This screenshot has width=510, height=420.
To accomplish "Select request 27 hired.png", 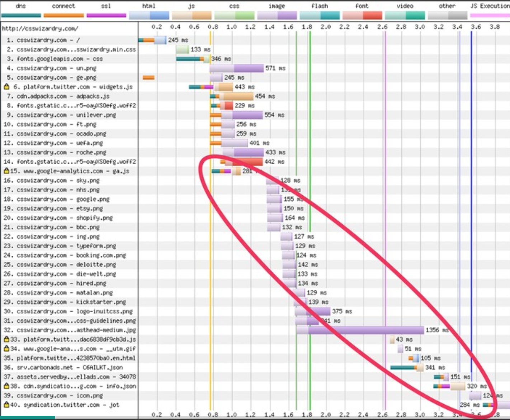I will (55, 283).
